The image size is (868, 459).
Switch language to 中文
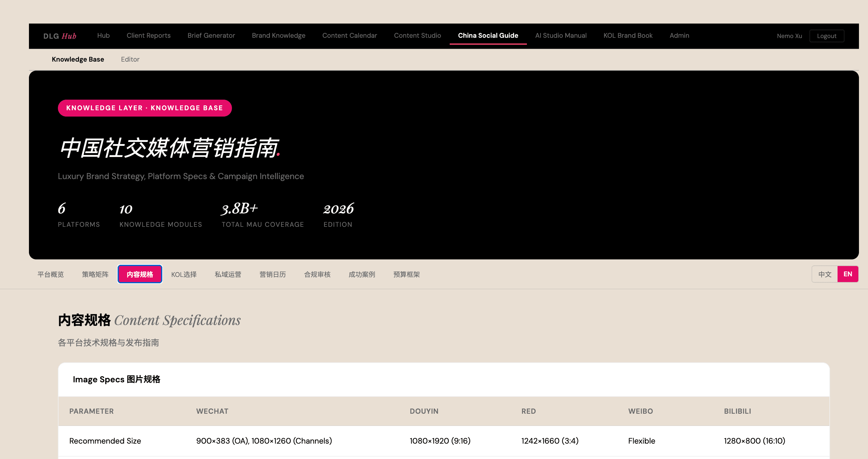pyautogui.click(x=824, y=274)
